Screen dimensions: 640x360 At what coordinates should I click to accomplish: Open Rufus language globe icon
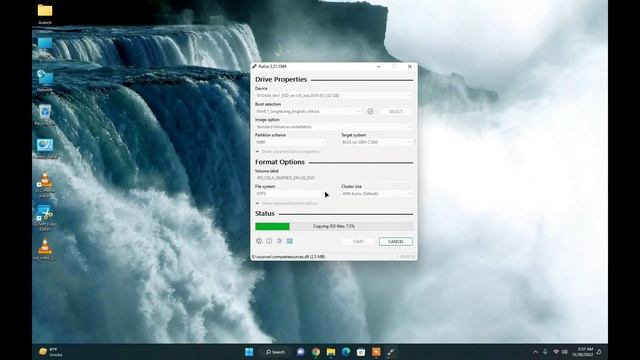pos(259,241)
